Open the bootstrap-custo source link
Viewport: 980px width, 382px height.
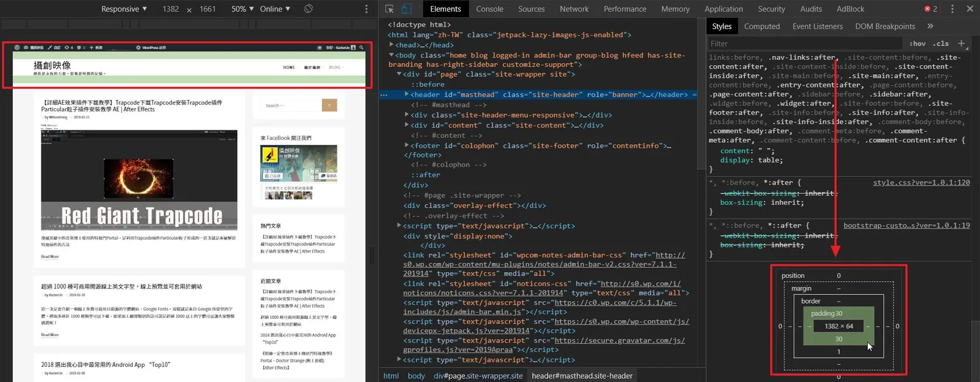click(x=907, y=226)
